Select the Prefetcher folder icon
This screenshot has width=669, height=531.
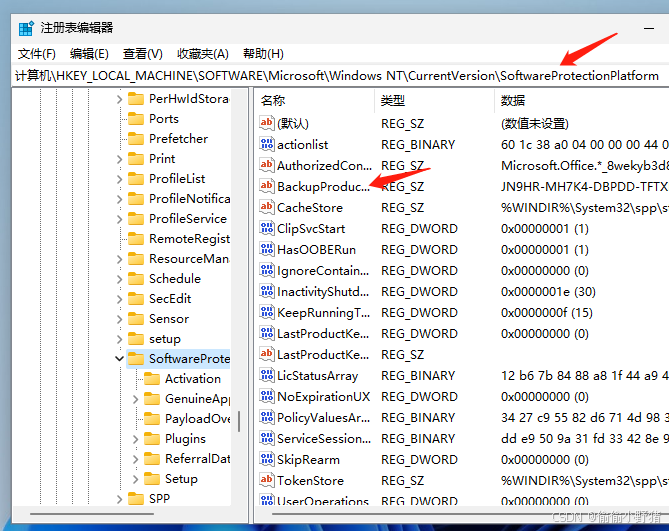click(136, 139)
